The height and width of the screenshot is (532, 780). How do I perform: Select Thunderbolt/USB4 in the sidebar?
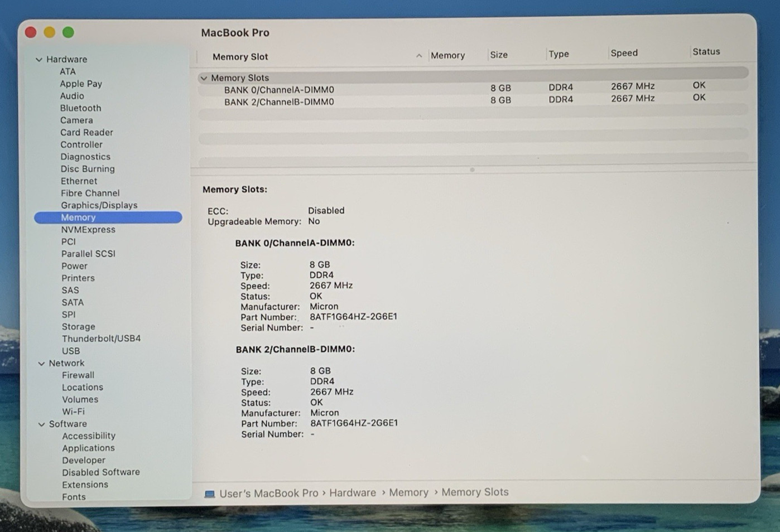(x=101, y=338)
